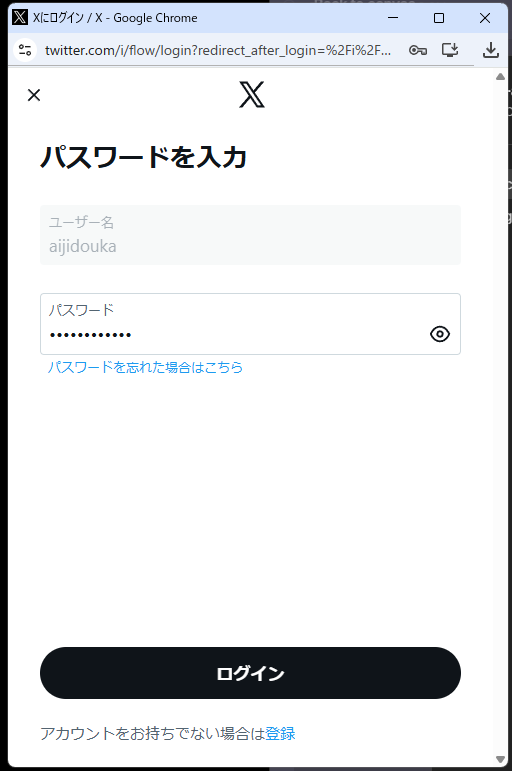This screenshot has width=512, height=771.
Task: Maximize the Chrome login window
Action: coord(439,18)
